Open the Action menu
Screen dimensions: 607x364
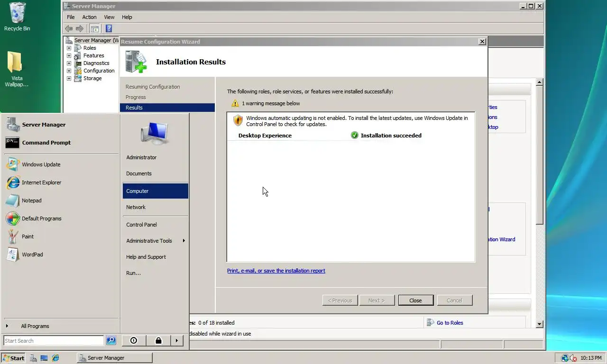click(89, 17)
